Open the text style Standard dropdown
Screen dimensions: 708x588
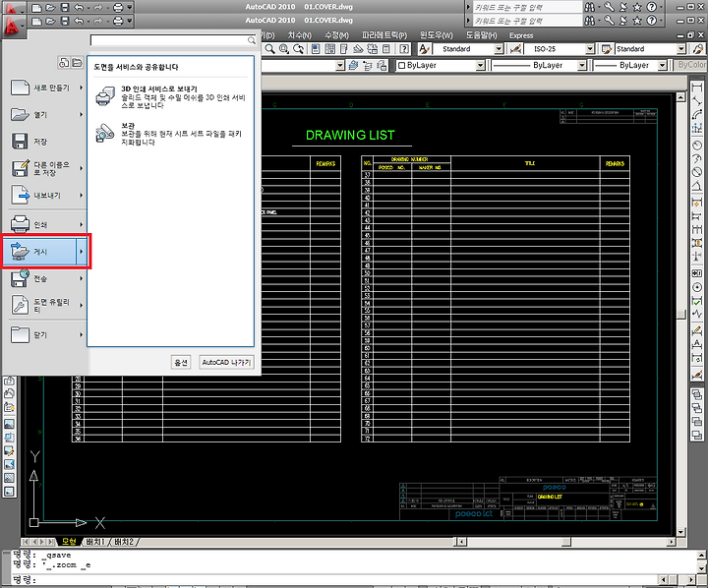pos(499,49)
